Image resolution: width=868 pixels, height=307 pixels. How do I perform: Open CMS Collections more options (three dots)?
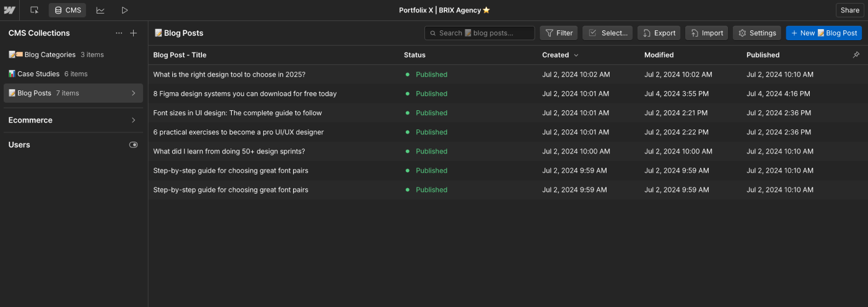coord(119,33)
